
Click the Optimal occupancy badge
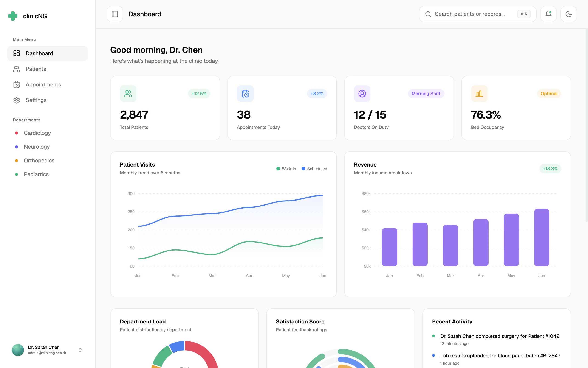click(549, 93)
